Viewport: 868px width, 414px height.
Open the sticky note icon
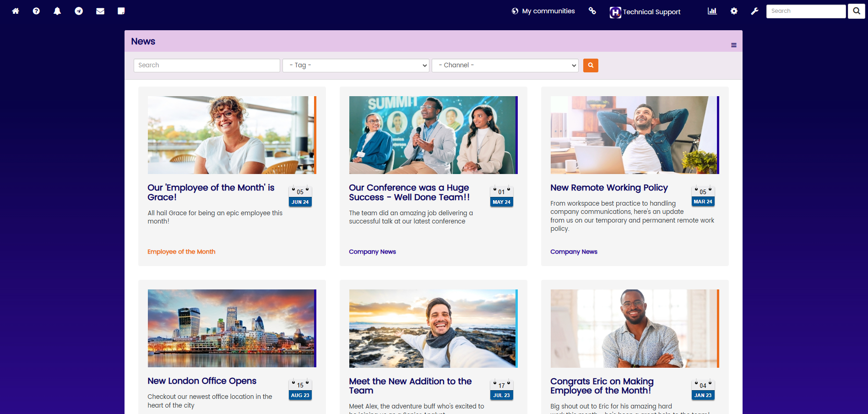pos(121,11)
